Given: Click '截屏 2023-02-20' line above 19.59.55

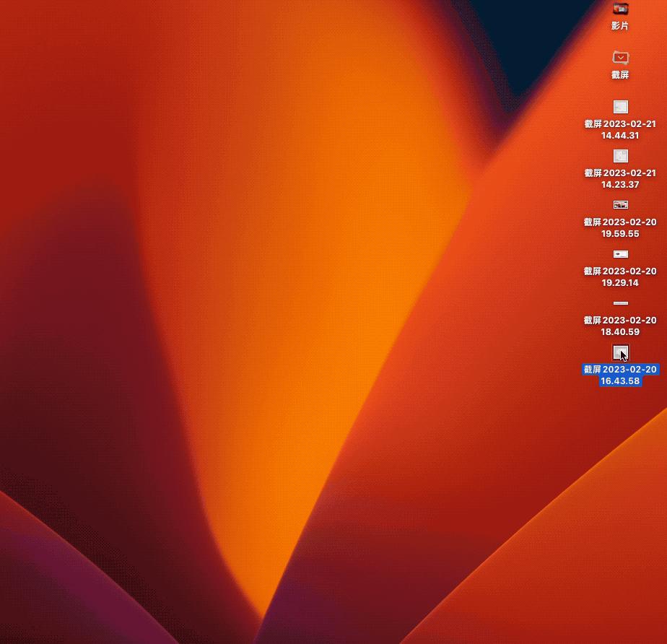Looking at the screenshot, I should (x=620, y=222).
